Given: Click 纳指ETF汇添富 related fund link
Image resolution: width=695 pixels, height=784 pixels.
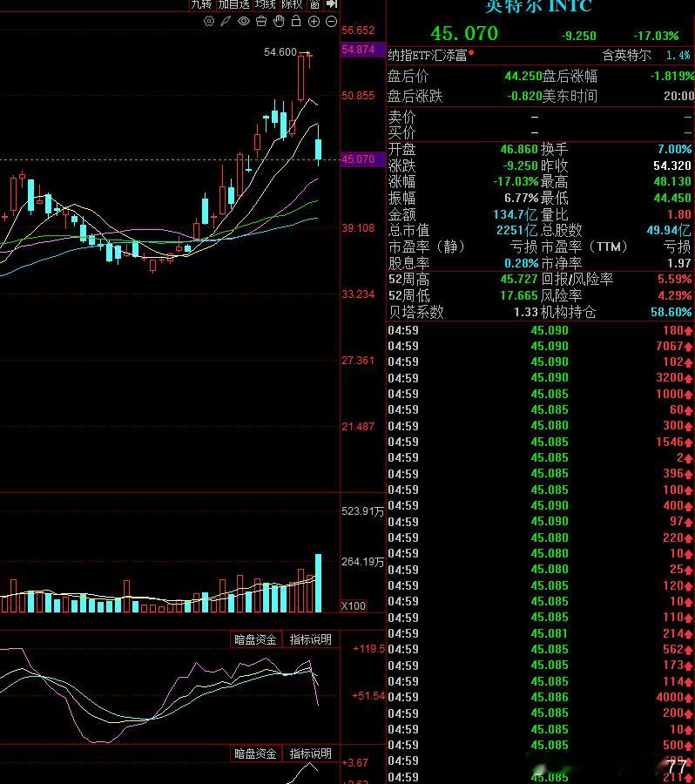Looking at the screenshot, I should click(427, 55).
